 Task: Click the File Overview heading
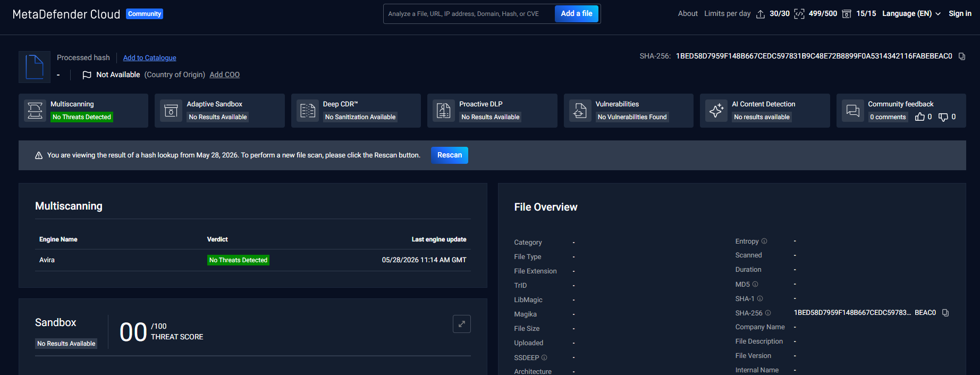tap(546, 207)
